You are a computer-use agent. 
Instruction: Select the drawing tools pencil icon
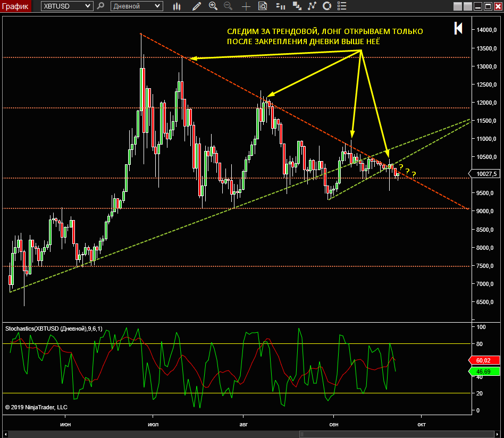tap(196, 6)
